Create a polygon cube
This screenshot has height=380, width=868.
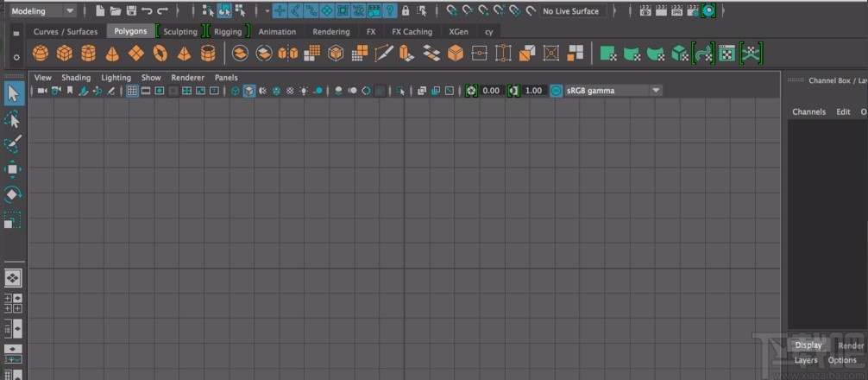[64, 54]
